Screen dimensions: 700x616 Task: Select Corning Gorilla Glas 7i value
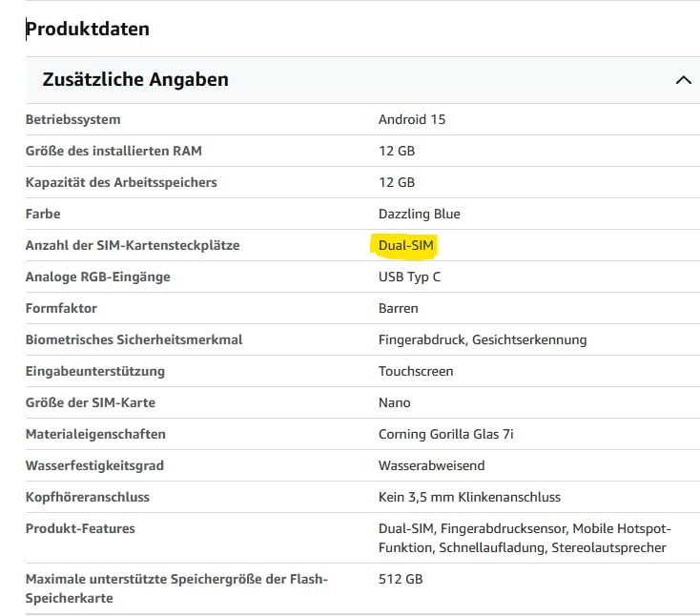click(446, 434)
